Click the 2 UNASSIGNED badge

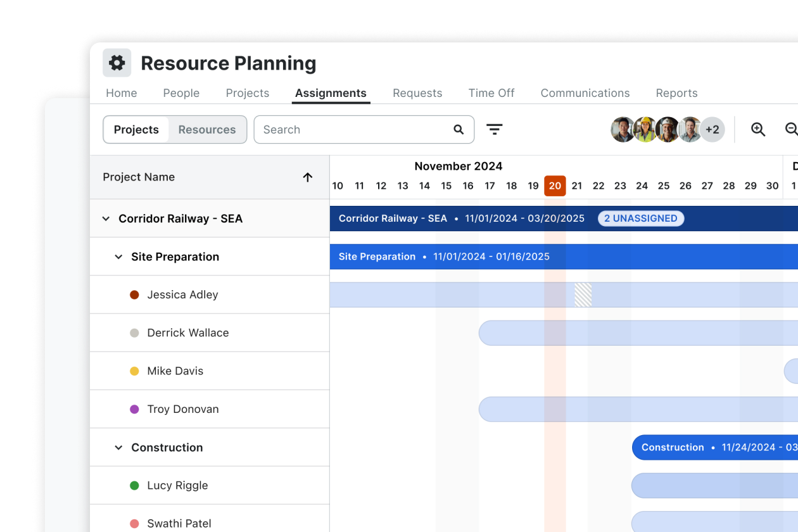pos(641,218)
